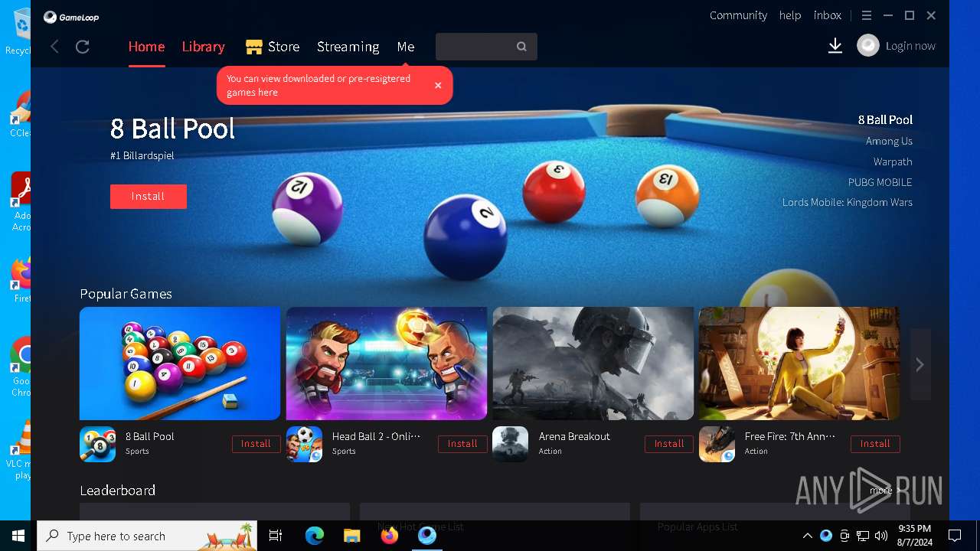This screenshot has height=551, width=980.
Task: Open the help link
Action: pyautogui.click(x=790, y=15)
